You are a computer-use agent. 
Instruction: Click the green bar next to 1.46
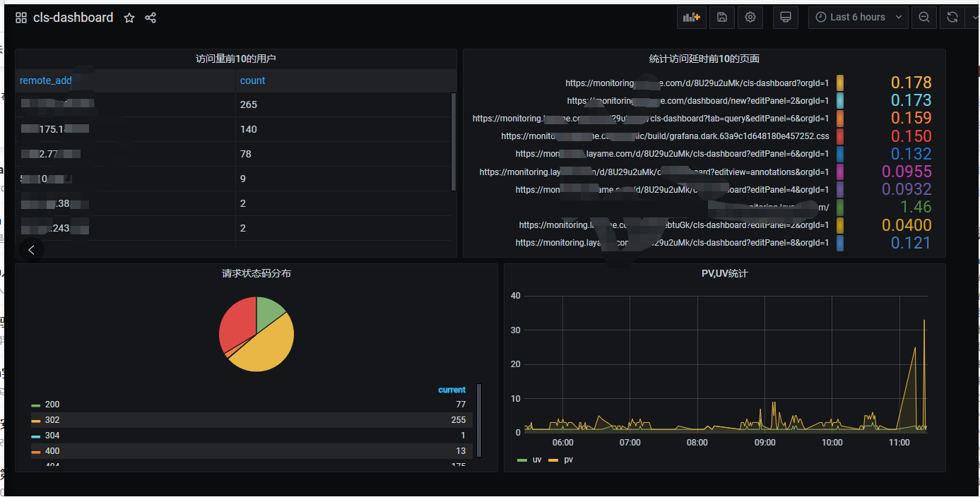point(840,207)
